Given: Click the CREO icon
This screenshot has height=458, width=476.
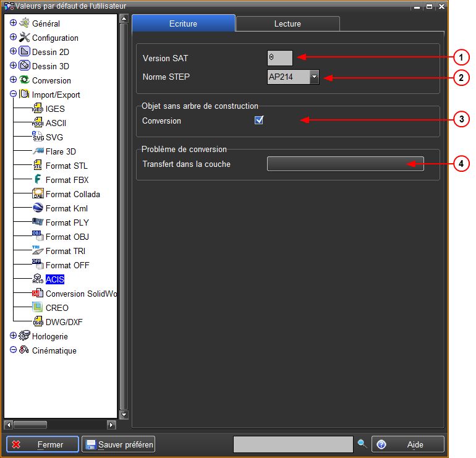Looking at the screenshot, I should tap(37, 308).
